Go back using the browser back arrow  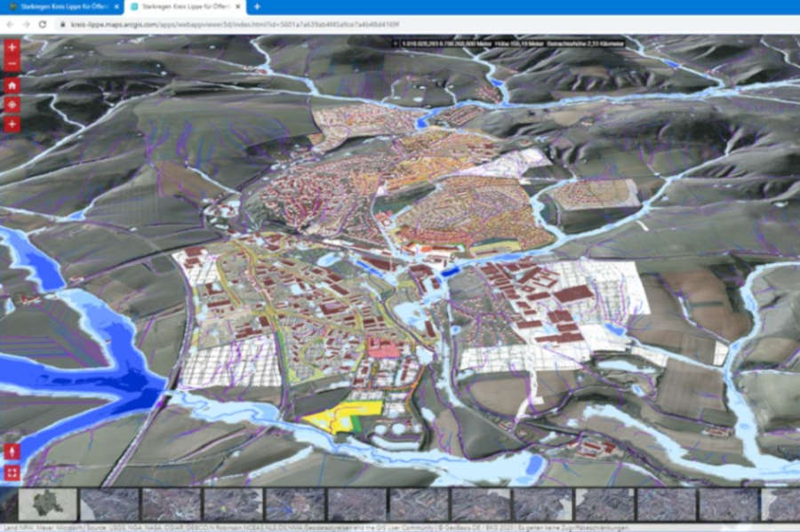[x=8, y=24]
